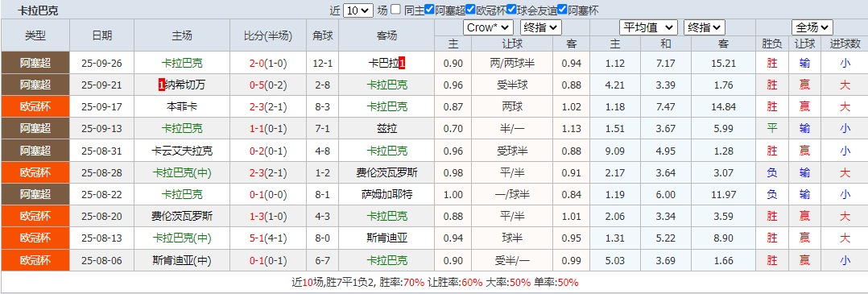Click the 12-1 corner count
This screenshot has width=868, height=294.
coord(323,63)
